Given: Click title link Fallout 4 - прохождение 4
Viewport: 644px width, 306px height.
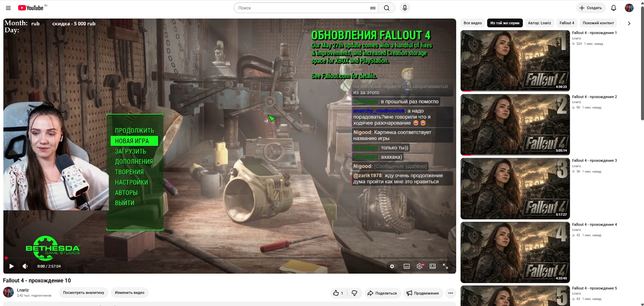Looking at the screenshot, I should click(595, 224).
